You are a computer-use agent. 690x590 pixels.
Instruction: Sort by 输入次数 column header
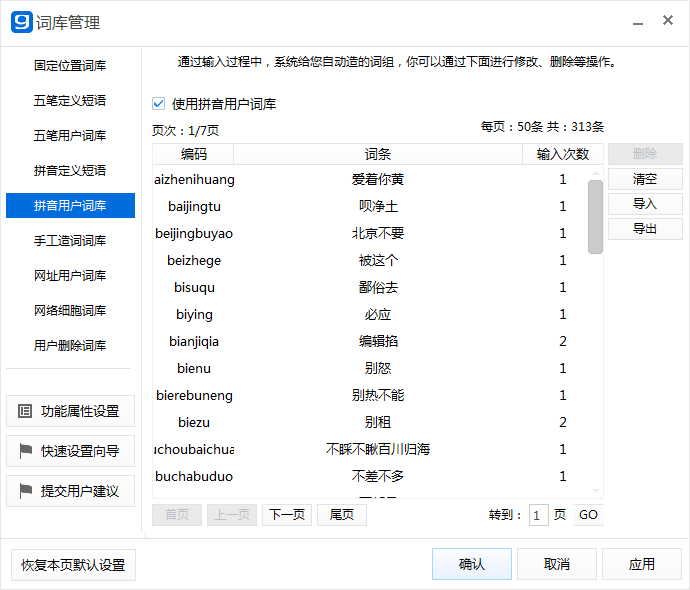point(563,154)
